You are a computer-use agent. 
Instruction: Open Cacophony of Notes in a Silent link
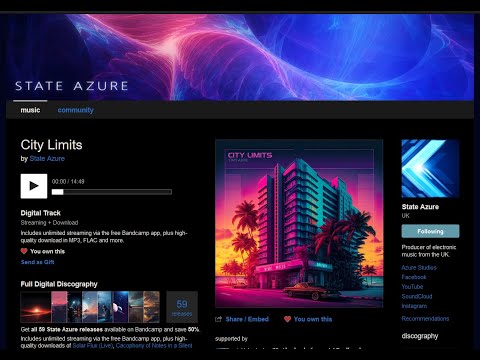tap(154, 346)
